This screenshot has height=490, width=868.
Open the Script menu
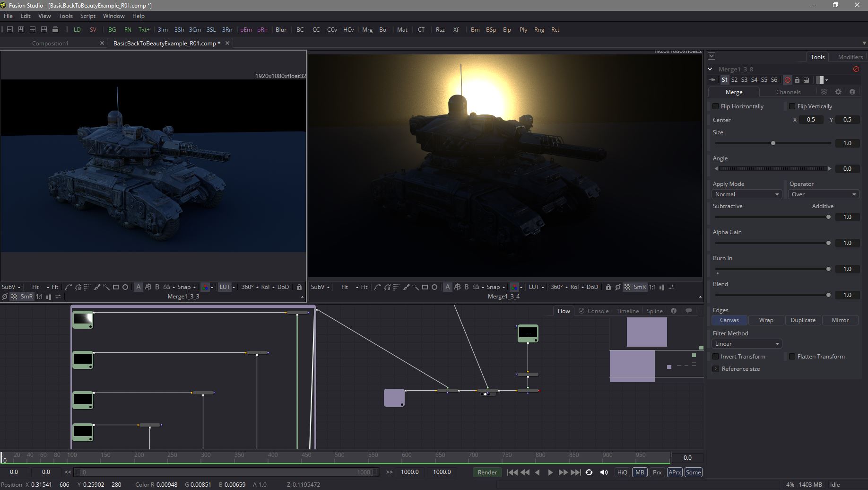point(87,16)
